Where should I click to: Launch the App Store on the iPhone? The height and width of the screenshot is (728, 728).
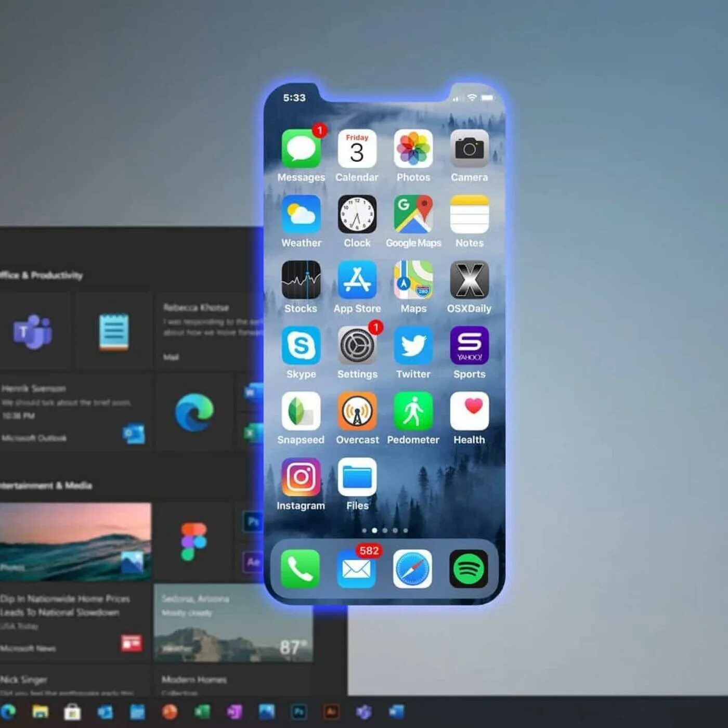click(357, 280)
